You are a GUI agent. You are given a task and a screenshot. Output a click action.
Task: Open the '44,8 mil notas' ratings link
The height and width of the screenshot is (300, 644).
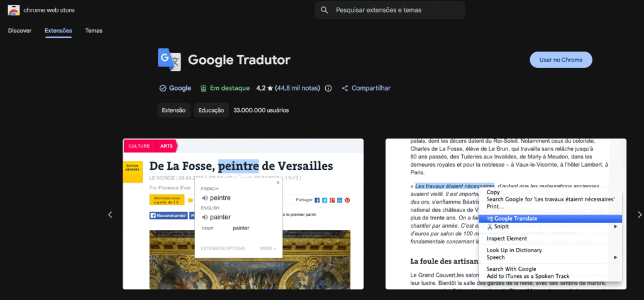297,88
